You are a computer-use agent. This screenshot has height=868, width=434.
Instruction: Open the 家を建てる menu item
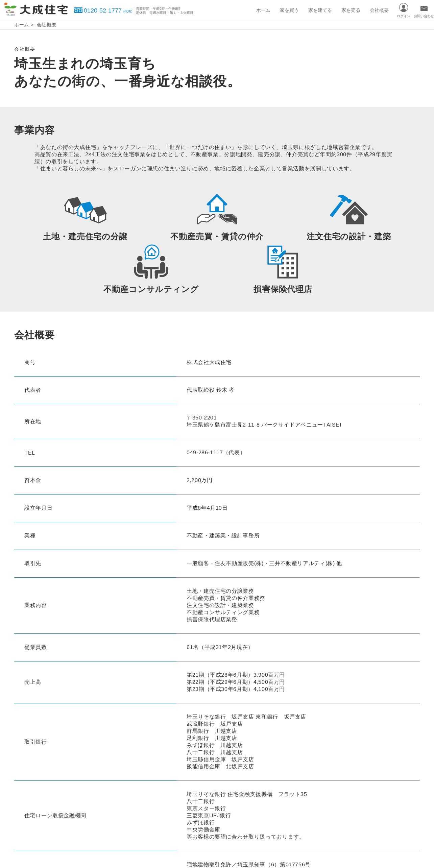point(320,10)
